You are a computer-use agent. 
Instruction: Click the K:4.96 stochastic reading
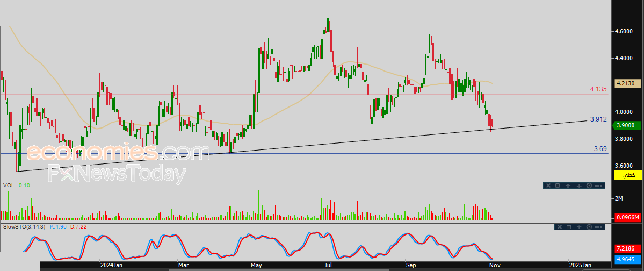59,226
